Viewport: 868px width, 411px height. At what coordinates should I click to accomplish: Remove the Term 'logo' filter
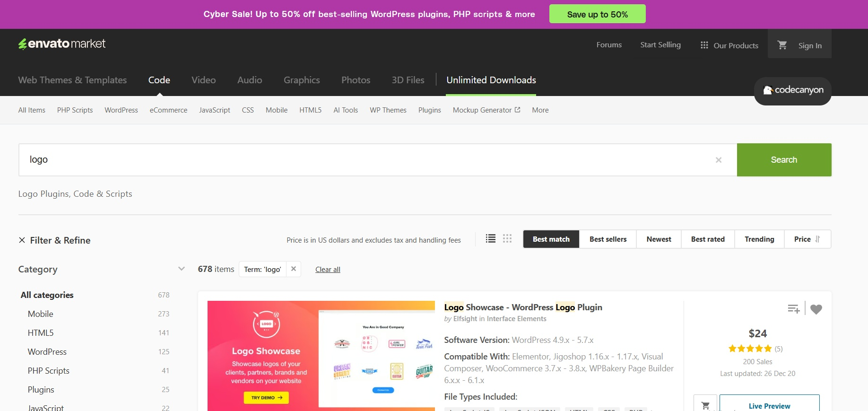(x=294, y=269)
